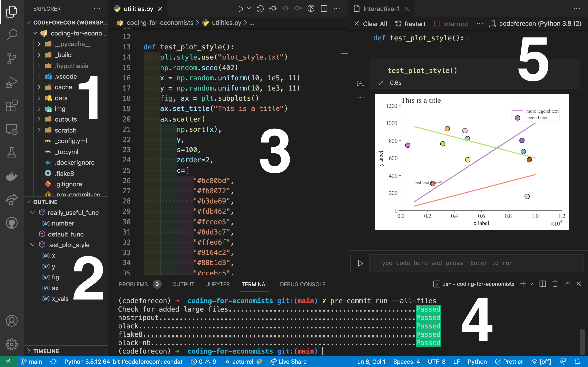Screen dimensions: 588x367
Task: Open the Search view in activity bar
Action: (x=11, y=35)
